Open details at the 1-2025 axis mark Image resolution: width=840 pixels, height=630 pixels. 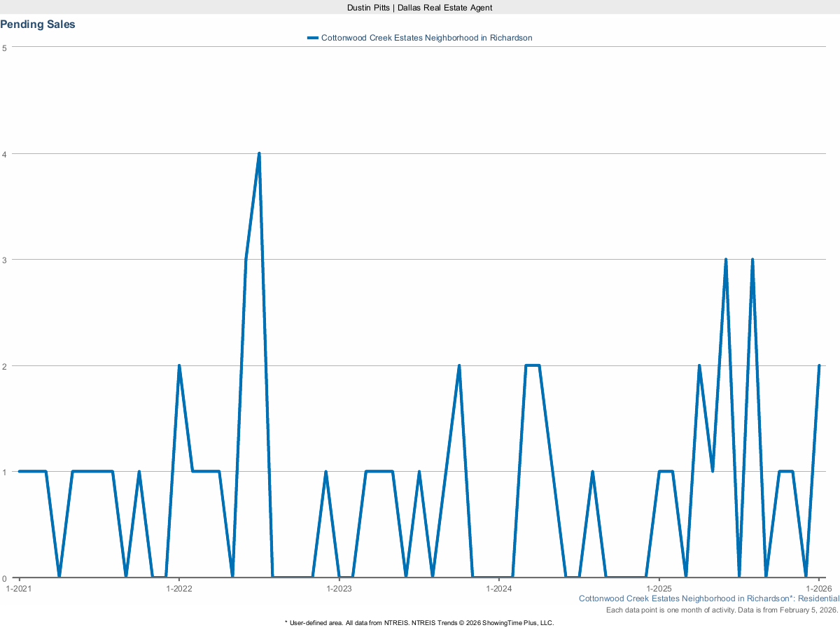click(658, 589)
